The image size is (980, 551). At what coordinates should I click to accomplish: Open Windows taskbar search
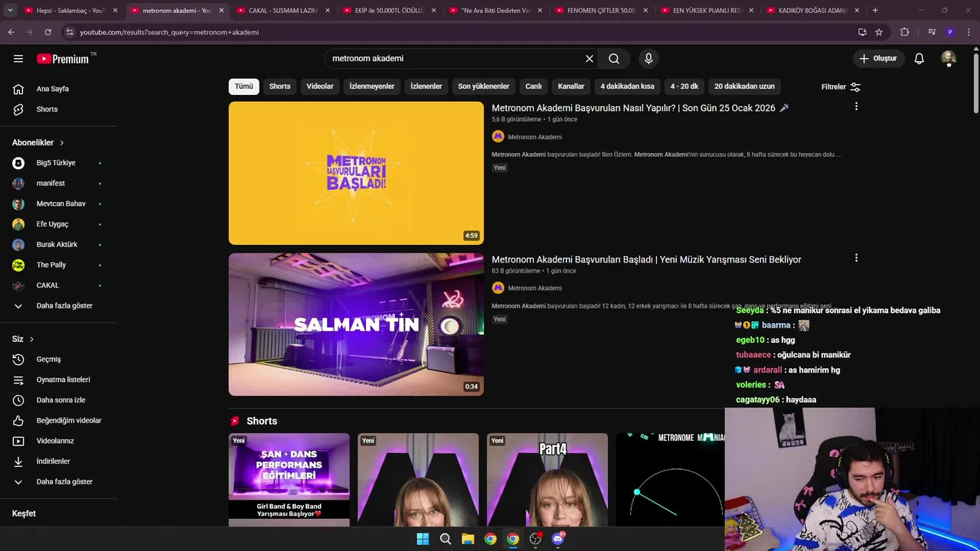pyautogui.click(x=446, y=539)
